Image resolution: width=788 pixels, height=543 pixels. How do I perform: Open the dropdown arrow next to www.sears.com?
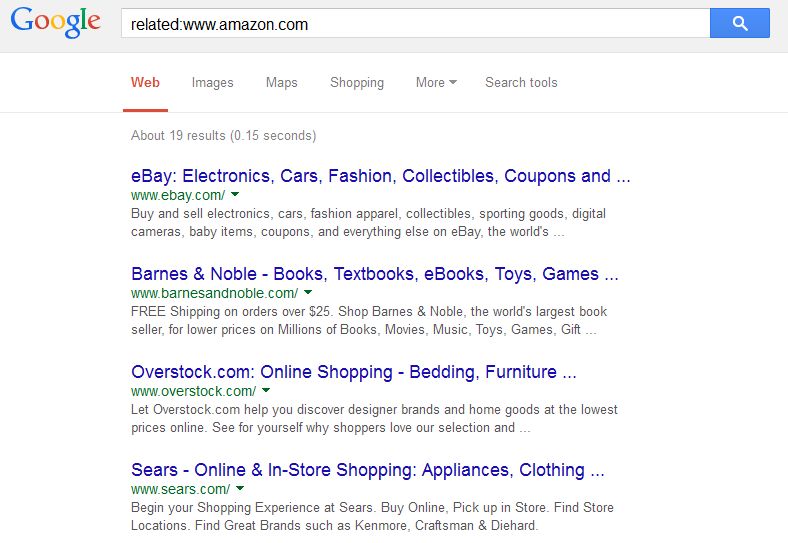(240, 488)
